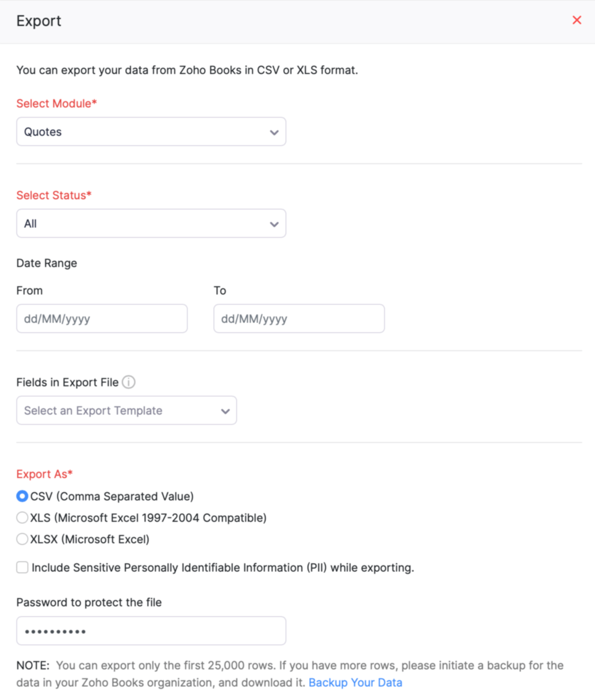Open the export template selector

pyautogui.click(x=126, y=410)
